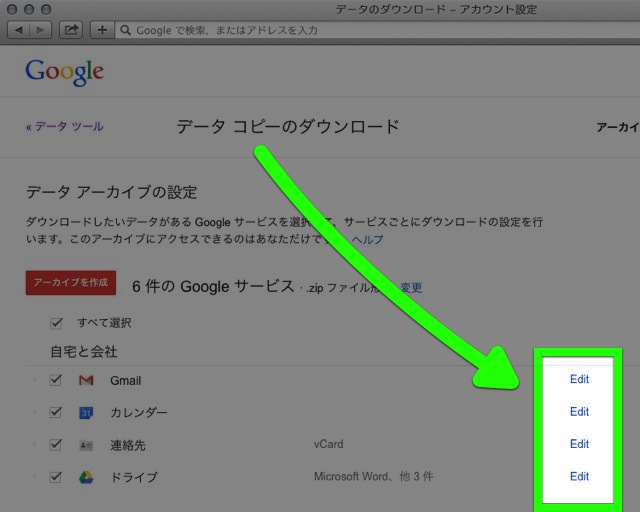Viewport: 640px width, 512px height.
Task: Click Edit for the 連絡先 row
Action: click(x=579, y=444)
